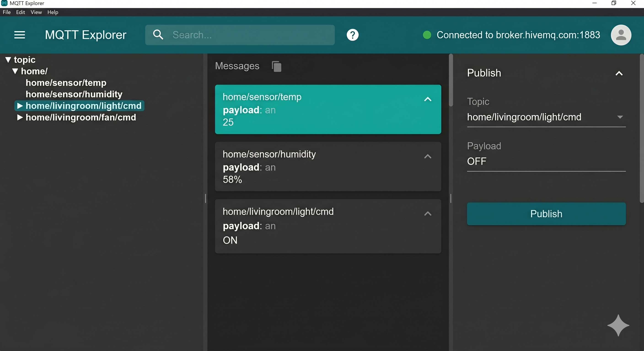Restore down the MQTT Explorer window
The height and width of the screenshot is (351, 644).
(x=614, y=3)
